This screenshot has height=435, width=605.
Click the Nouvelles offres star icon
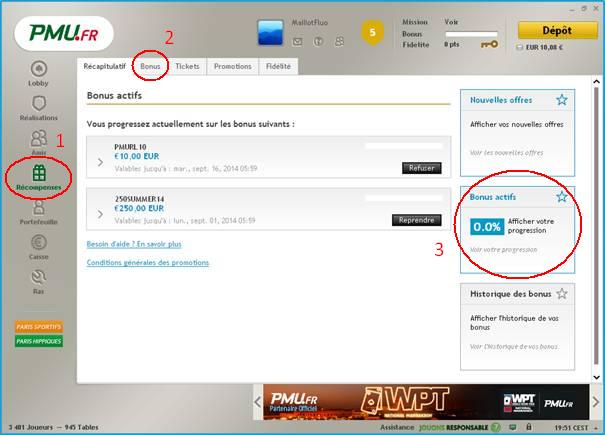(562, 100)
